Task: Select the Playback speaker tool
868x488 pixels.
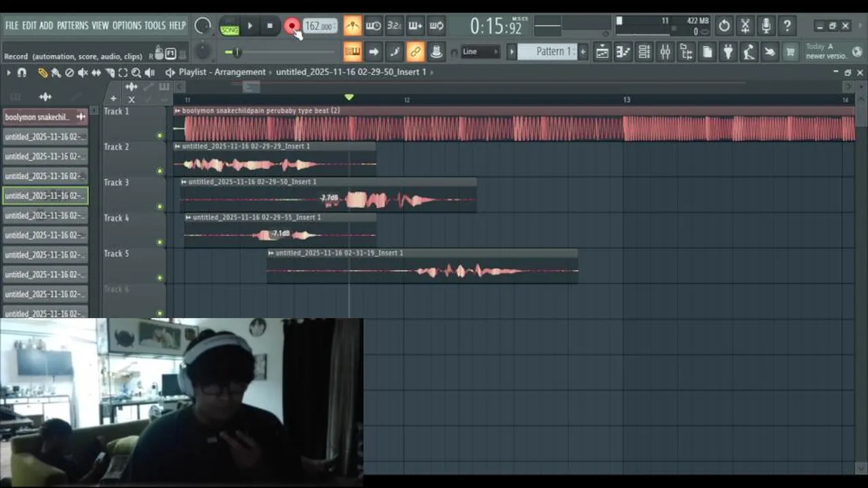Action: (149, 73)
